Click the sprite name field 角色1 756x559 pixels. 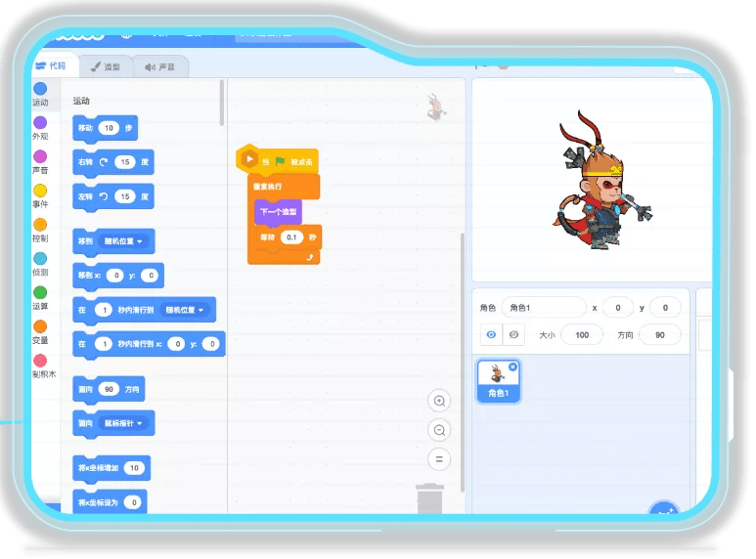click(544, 308)
